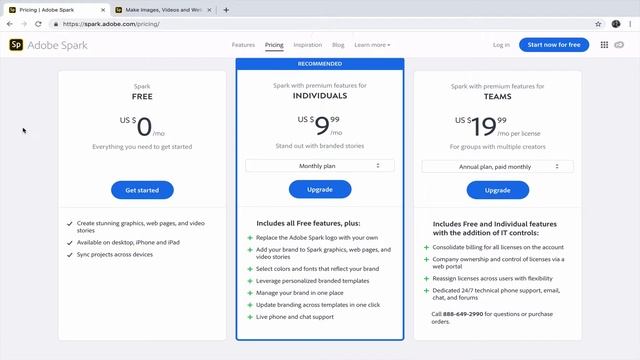
Task: Click 'Dedicated 24/7 technical phone support' text
Action: tap(496, 294)
